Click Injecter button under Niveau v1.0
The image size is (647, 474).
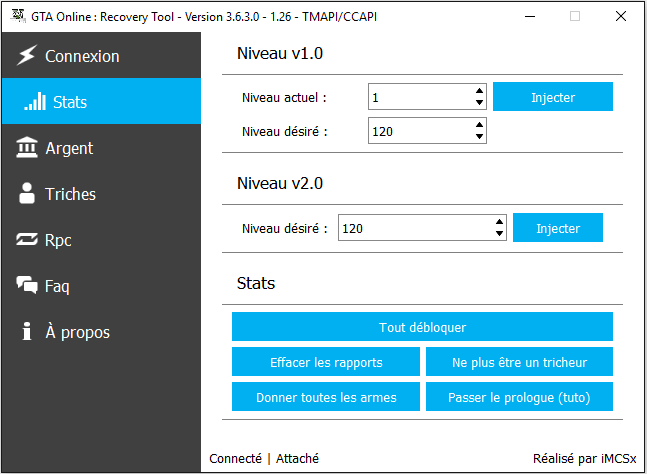tap(553, 97)
